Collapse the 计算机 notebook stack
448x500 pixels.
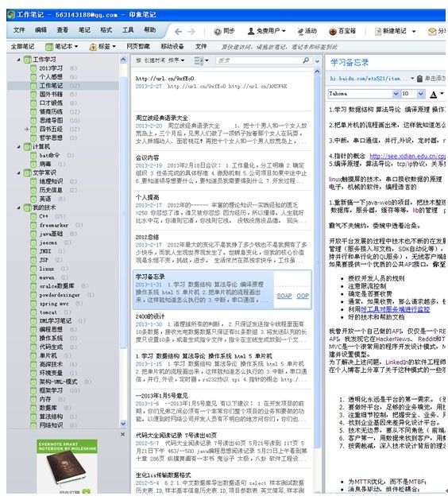(18, 147)
